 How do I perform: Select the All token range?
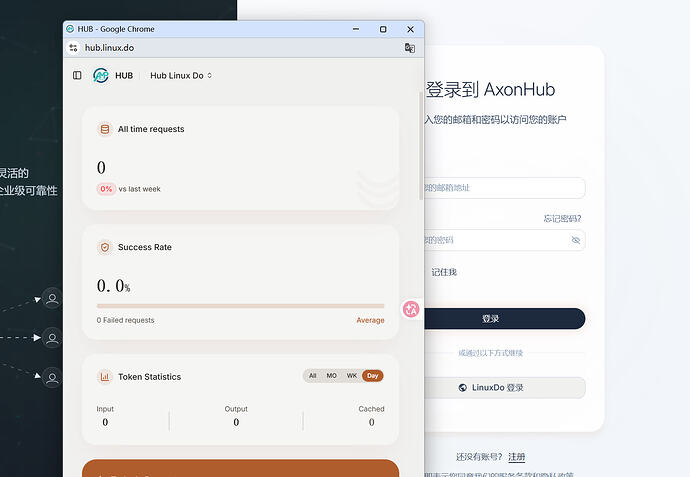pyautogui.click(x=312, y=376)
